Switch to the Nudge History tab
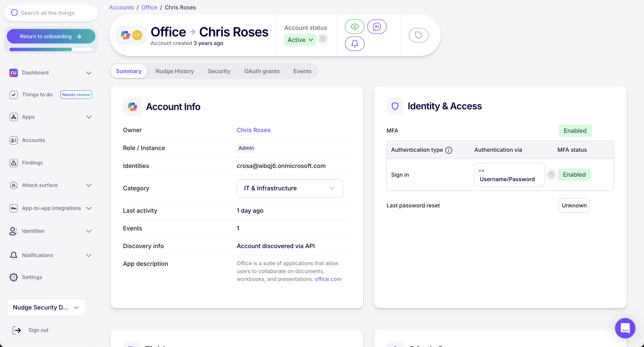This screenshot has width=644, height=347. click(174, 71)
